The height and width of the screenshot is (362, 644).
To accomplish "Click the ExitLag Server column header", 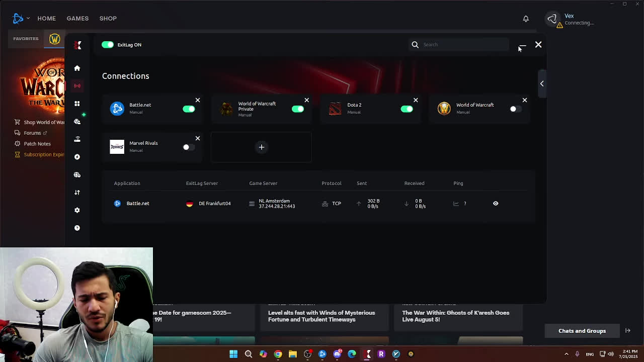I will point(202,184).
